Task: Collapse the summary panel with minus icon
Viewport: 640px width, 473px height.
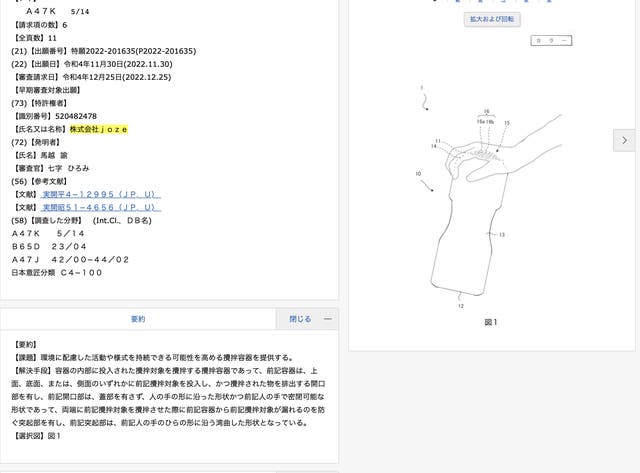Action: 327,319
